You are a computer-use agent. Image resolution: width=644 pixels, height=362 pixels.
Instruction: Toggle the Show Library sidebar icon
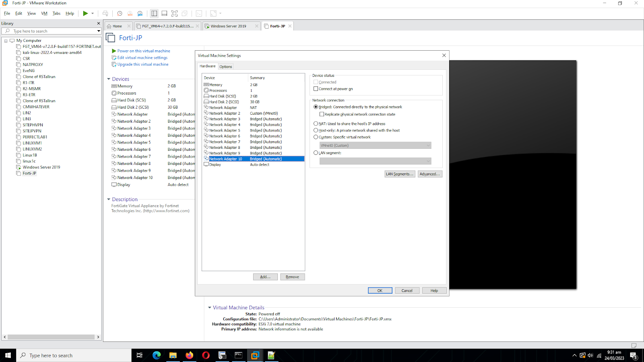point(154,13)
